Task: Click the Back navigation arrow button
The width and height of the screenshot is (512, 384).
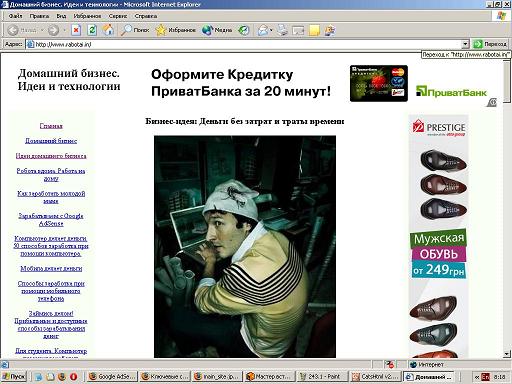Action: [13, 30]
